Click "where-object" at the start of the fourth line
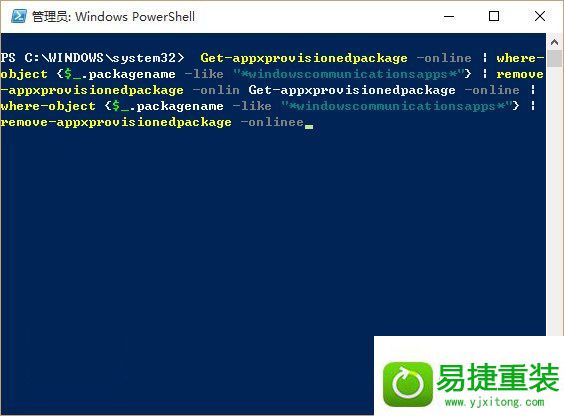The width and height of the screenshot is (564, 416). pyautogui.click(x=48, y=106)
